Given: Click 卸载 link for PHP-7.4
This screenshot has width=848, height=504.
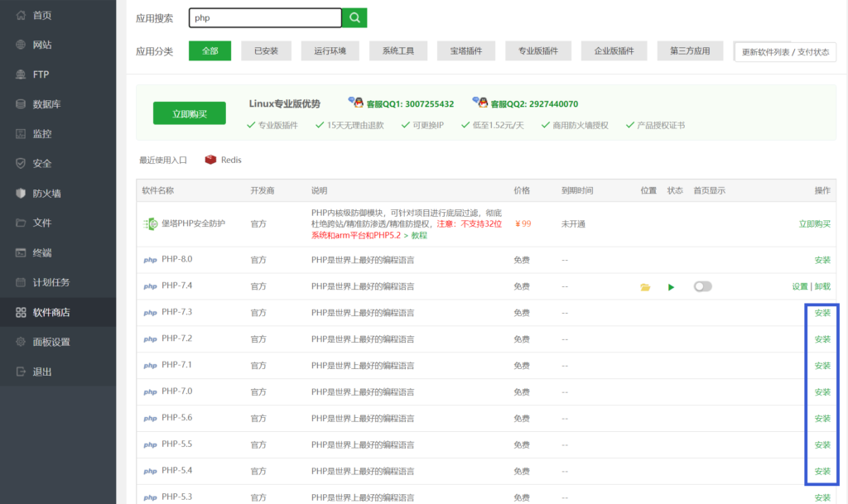Looking at the screenshot, I should click(822, 286).
